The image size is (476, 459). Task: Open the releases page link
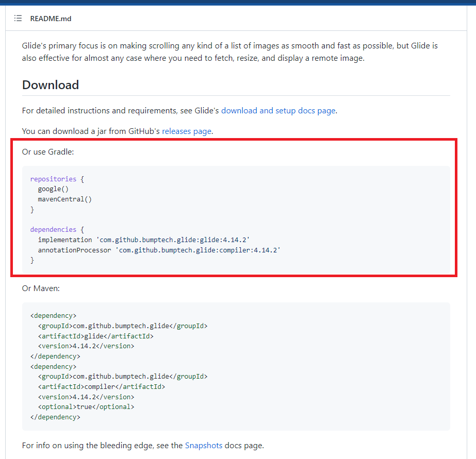click(x=187, y=131)
